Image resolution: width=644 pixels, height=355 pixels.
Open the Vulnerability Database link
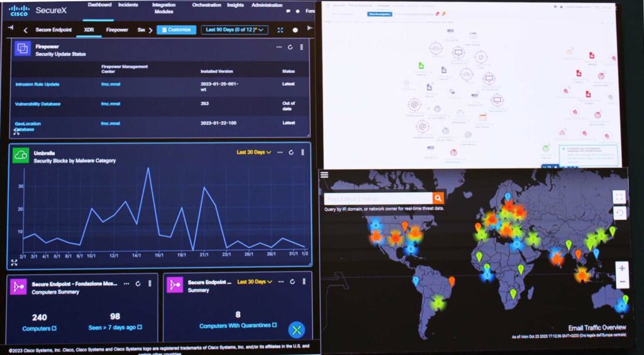click(x=40, y=104)
